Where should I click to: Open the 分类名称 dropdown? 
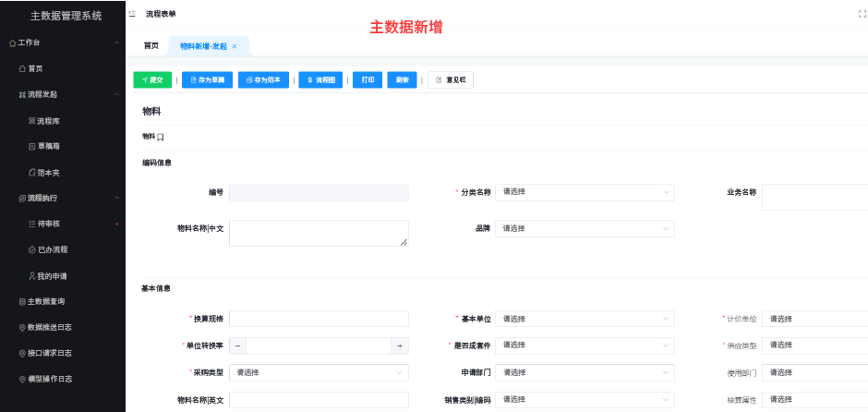pos(585,192)
